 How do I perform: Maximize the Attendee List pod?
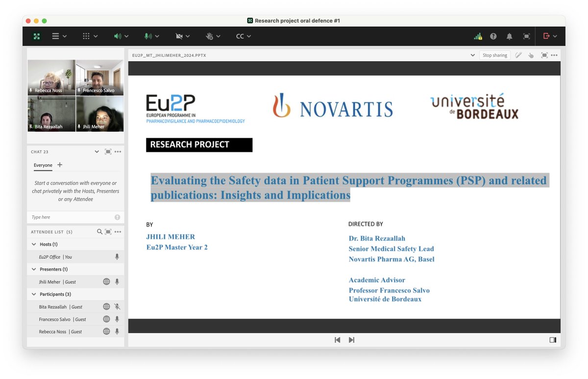(108, 232)
